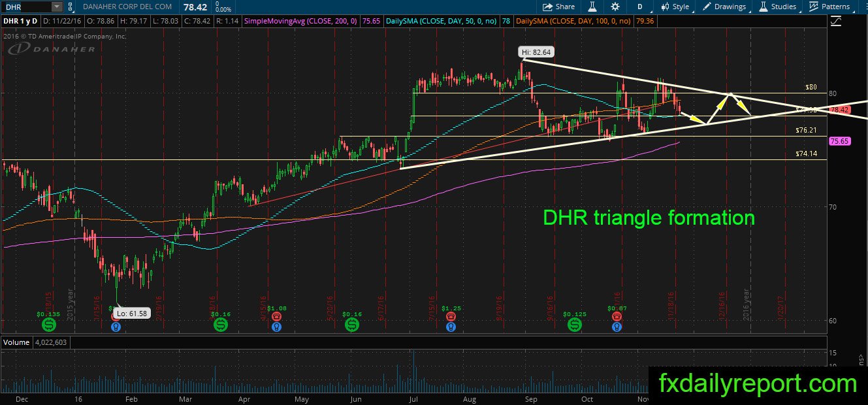The height and width of the screenshot is (405, 868).
Task: Click the Jul label on time axis
Action: coord(413,398)
